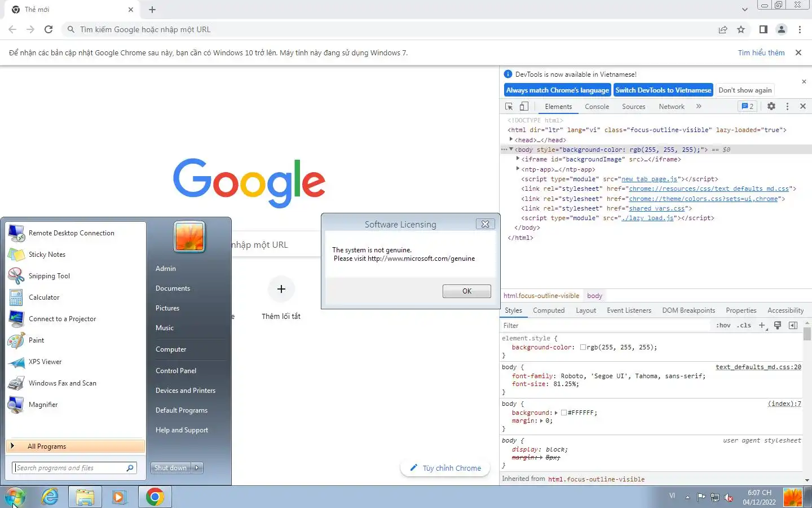Screen dimensions: 812x508
Task: Click Search programs and files box
Action: pos(74,468)
